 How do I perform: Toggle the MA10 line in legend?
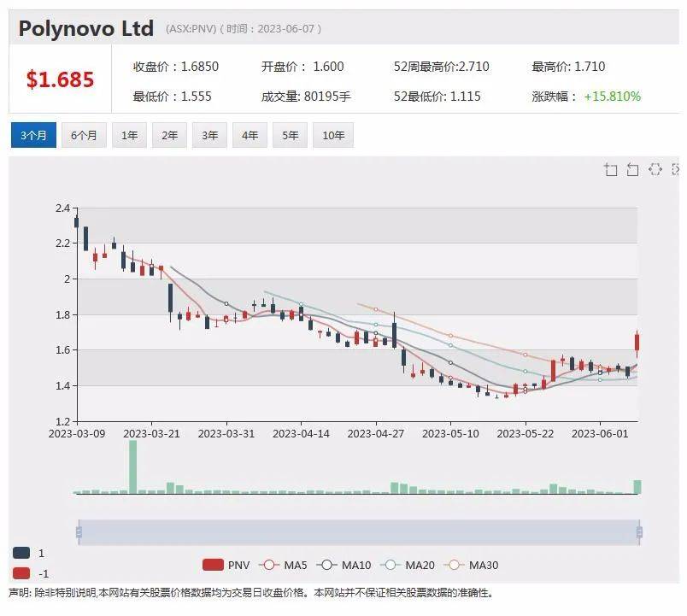[343, 565]
